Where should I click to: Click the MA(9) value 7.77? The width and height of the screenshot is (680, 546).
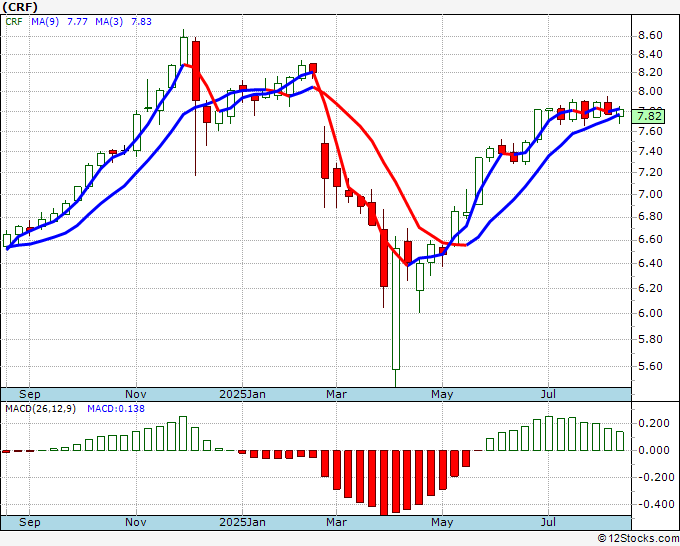pos(78,22)
